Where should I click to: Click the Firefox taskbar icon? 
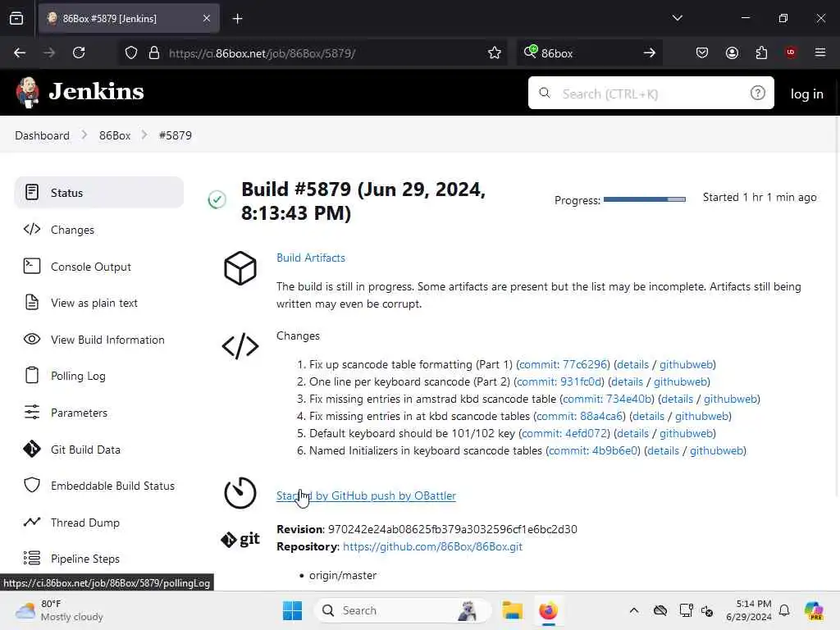coord(548,610)
